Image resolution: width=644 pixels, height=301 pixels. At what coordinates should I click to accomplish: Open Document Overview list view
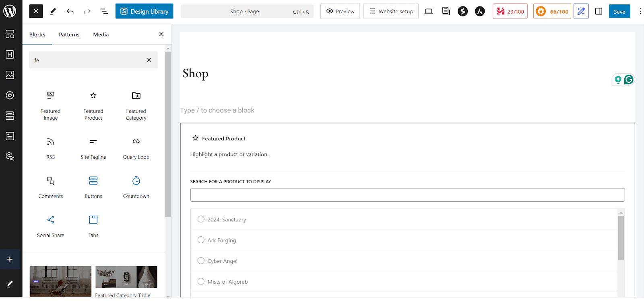[x=104, y=11]
